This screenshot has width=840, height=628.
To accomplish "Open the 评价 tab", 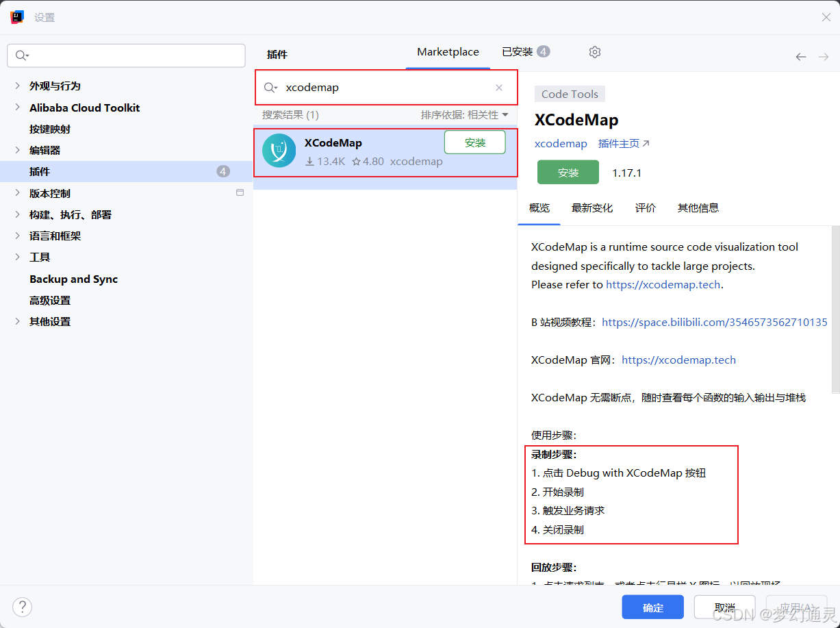I will (x=646, y=208).
